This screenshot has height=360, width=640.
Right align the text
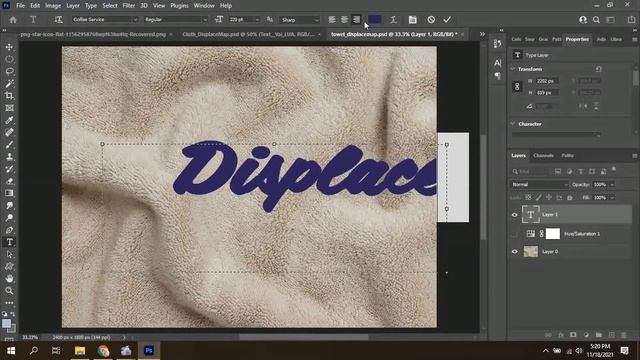pyautogui.click(x=356, y=20)
